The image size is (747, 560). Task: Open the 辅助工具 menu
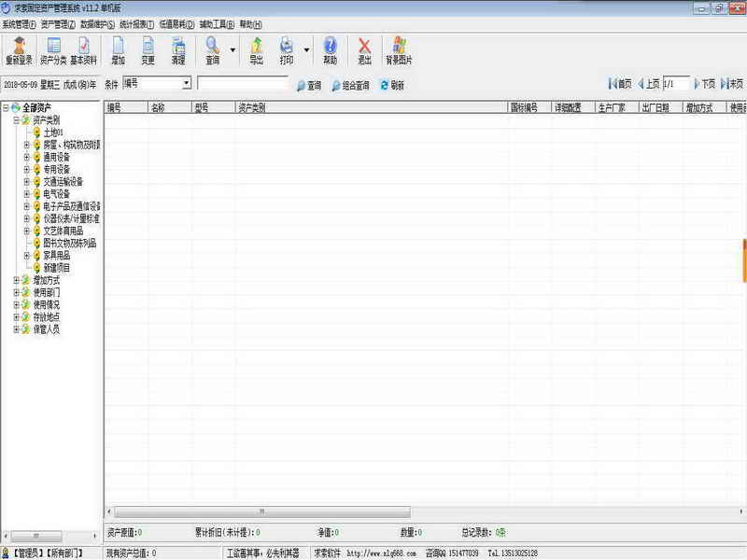(217, 24)
